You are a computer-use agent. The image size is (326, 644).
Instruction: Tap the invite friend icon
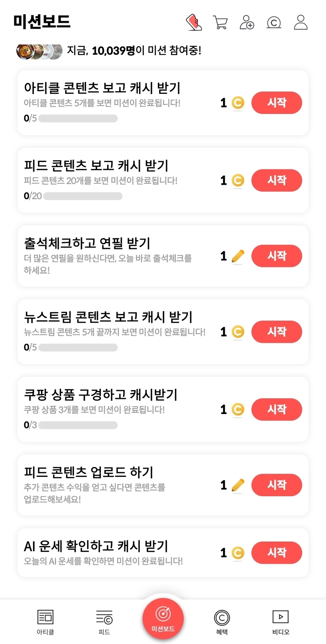[247, 22]
